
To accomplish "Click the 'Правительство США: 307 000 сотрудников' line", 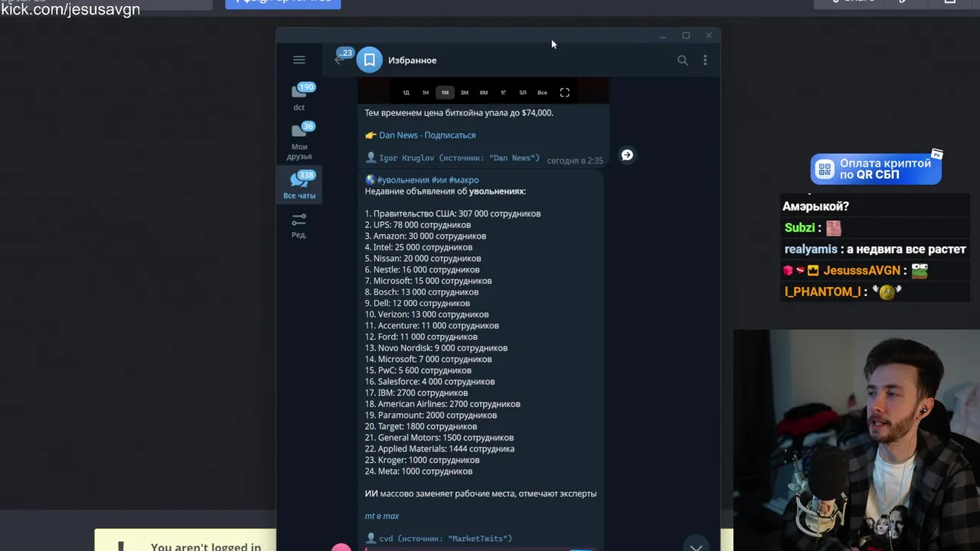I will pyautogui.click(x=452, y=214).
